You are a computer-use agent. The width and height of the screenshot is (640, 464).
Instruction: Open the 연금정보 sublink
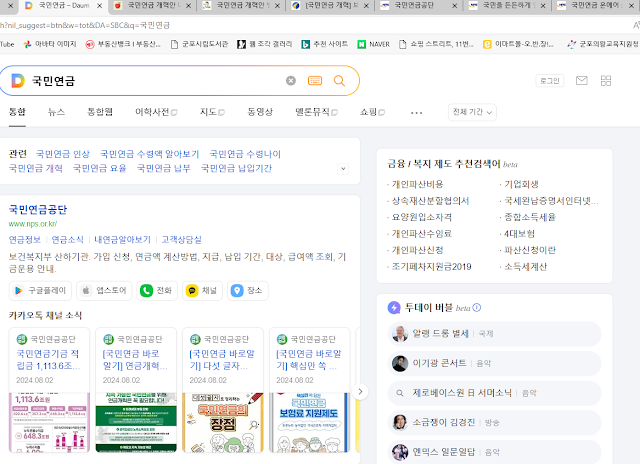pos(25,240)
